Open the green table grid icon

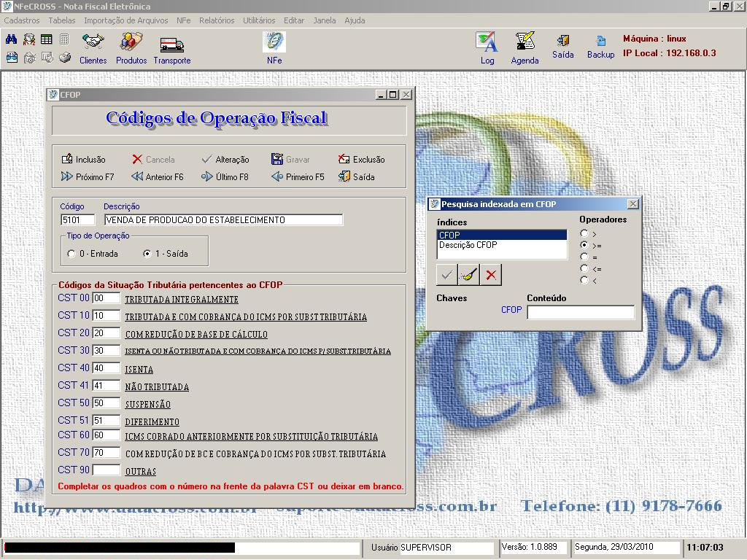(x=47, y=39)
